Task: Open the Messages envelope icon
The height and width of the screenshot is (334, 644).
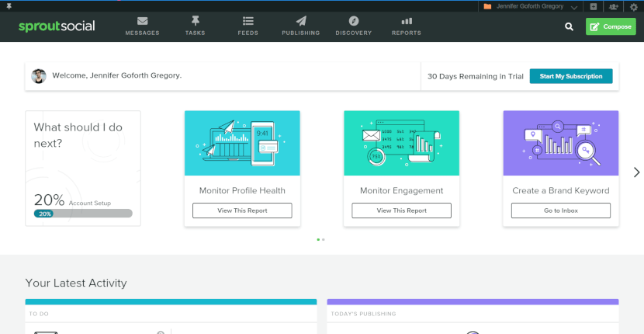Action: (x=142, y=21)
